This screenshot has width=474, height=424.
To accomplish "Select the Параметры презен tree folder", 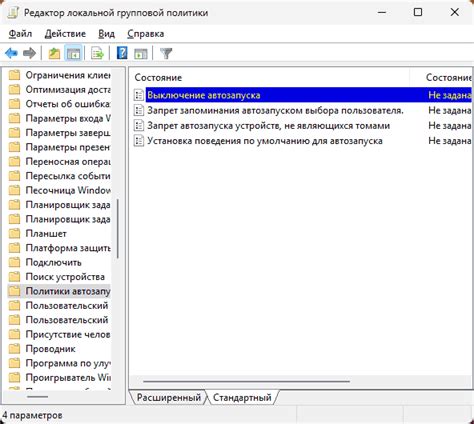I will 68,147.
